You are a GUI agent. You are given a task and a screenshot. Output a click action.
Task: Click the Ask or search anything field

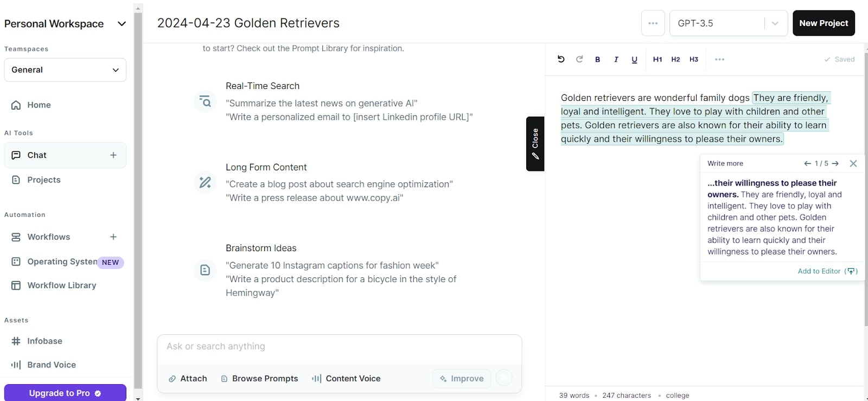tap(339, 347)
